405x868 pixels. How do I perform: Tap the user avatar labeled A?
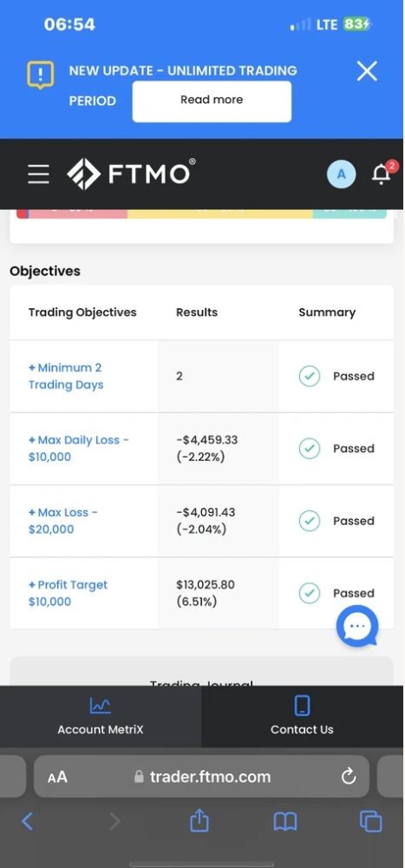point(342,174)
